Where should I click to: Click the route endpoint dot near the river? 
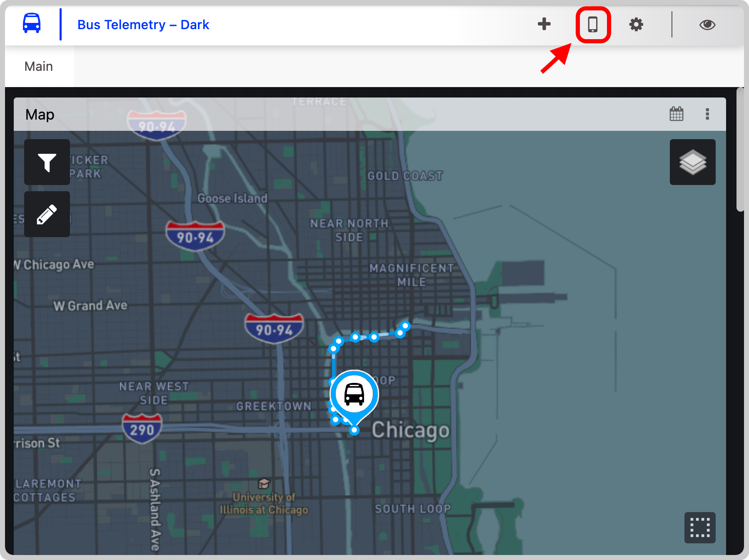(x=405, y=325)
